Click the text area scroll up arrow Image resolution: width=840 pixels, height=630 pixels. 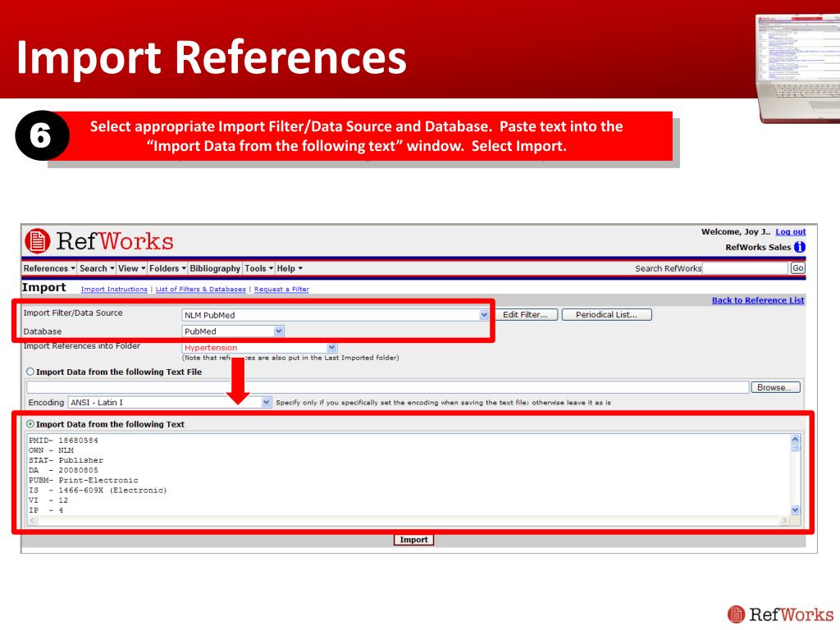[x=795, y=440]
